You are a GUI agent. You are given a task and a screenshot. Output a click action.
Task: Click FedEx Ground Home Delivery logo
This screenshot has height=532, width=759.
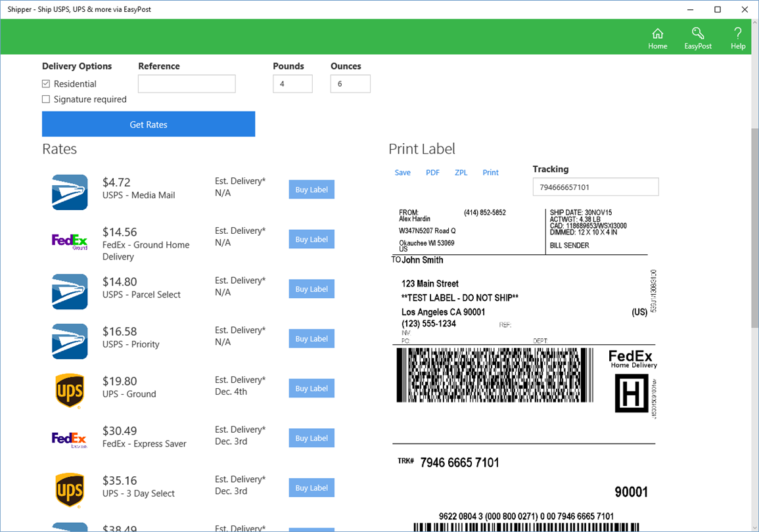point(70,241)
